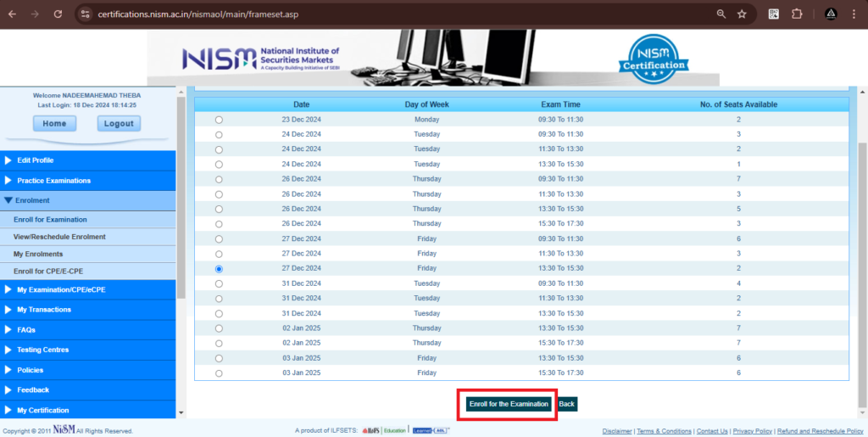Bookmark this page with the star icon

742,14
